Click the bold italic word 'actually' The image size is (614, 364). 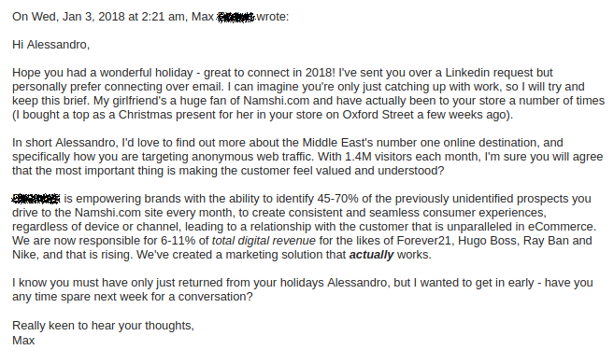point(371,255)
